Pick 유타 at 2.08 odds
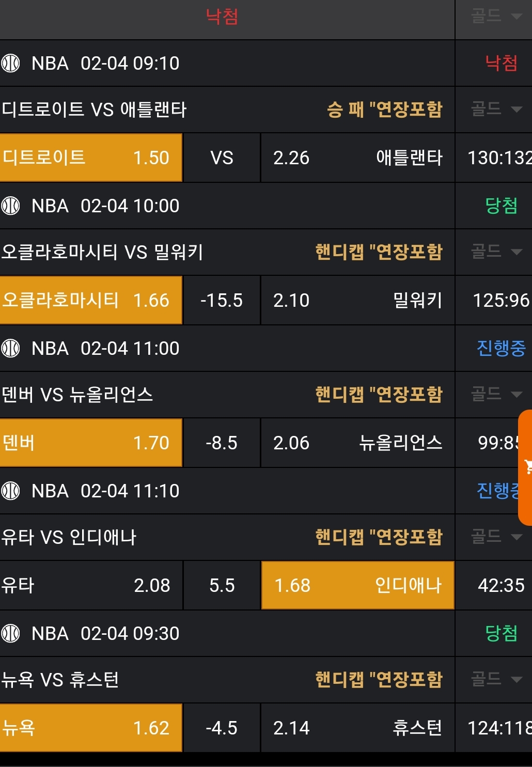 pyautogui.click(x=91, y=585)
